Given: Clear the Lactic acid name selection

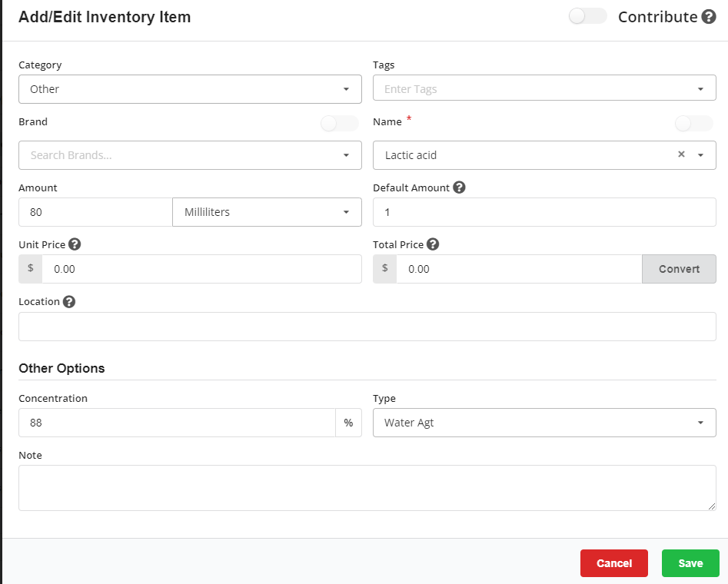Looking at the screenshot, I should [681, 154].
